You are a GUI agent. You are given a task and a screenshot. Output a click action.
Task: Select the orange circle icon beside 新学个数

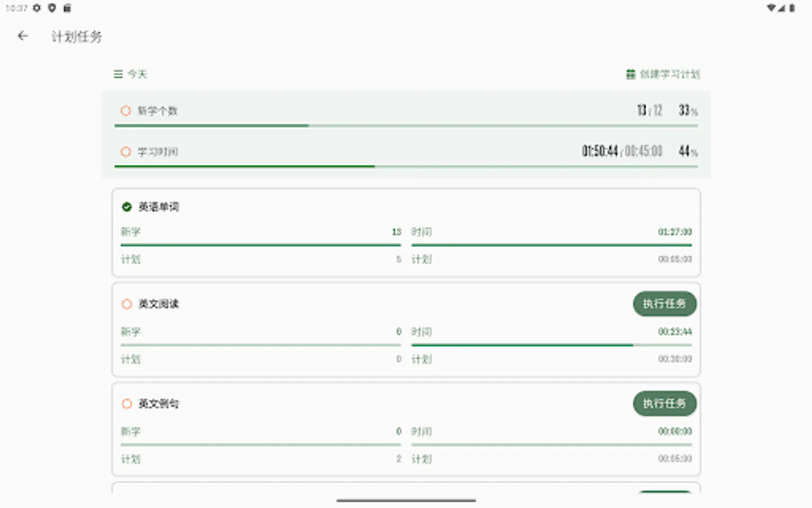(x=125, y=111)
